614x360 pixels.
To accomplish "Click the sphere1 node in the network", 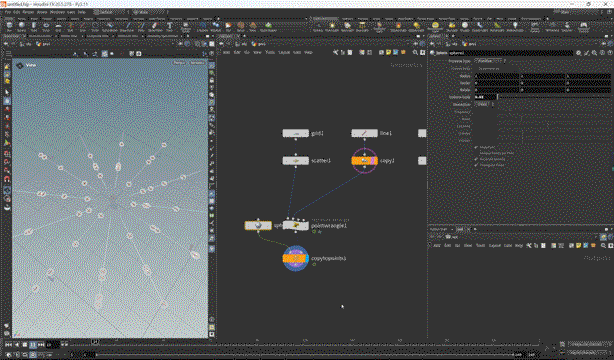I will [x=258, y=226].
